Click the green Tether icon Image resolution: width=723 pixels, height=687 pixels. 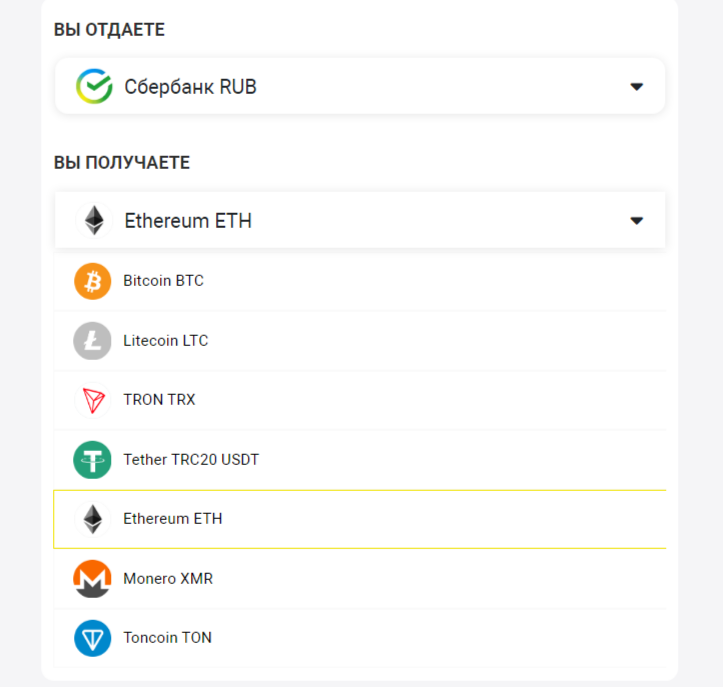click(92, 460)
